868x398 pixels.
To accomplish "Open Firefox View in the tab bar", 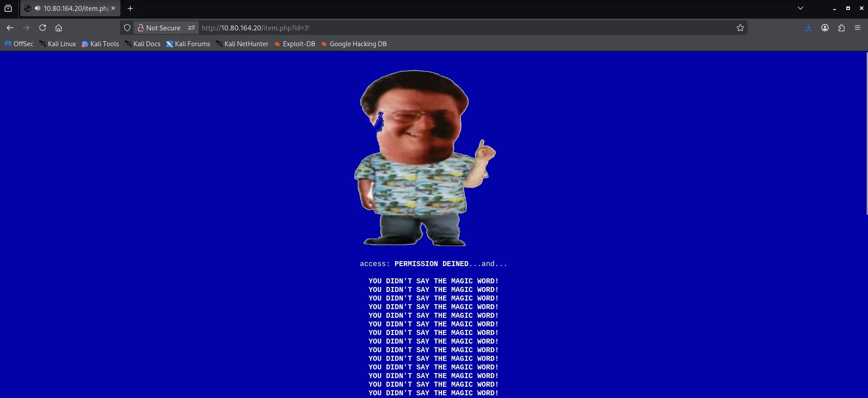I will click(x=8, y=8).
